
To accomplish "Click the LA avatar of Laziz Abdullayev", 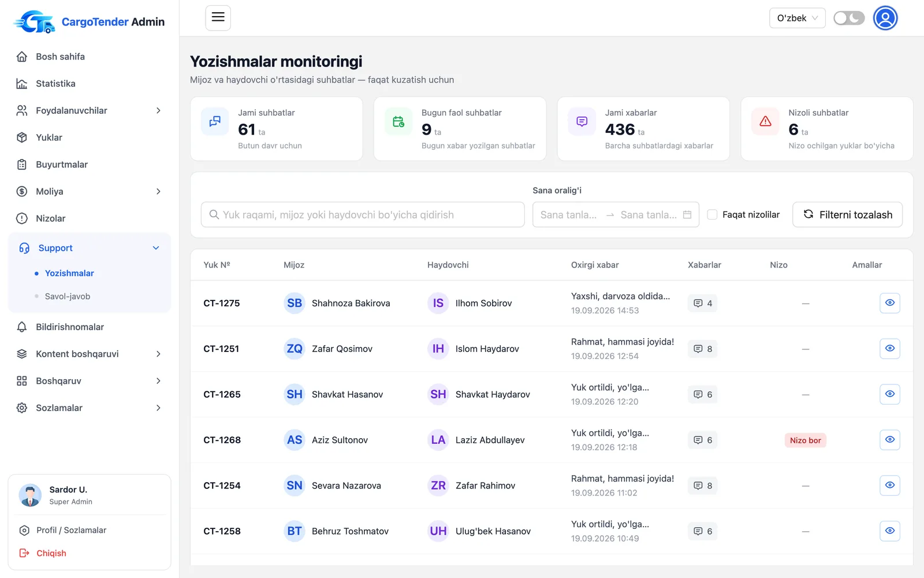I will pyautogui.click(x=438, y=440).
